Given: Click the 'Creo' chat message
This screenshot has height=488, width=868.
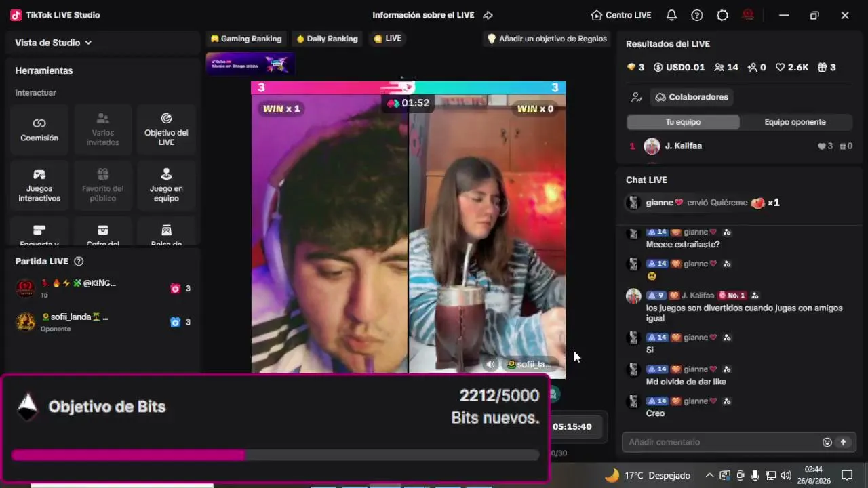Looking at the screenshot, I should (x=655, y=413).
